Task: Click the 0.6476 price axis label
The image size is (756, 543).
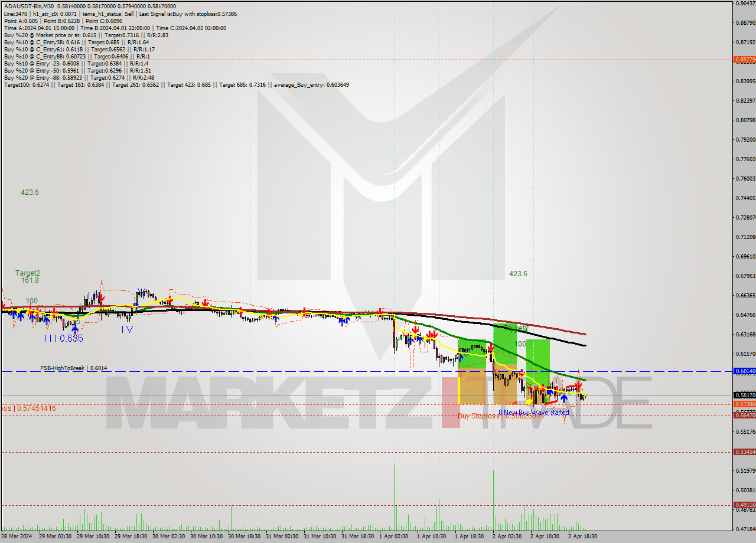Action: [745, 315]
